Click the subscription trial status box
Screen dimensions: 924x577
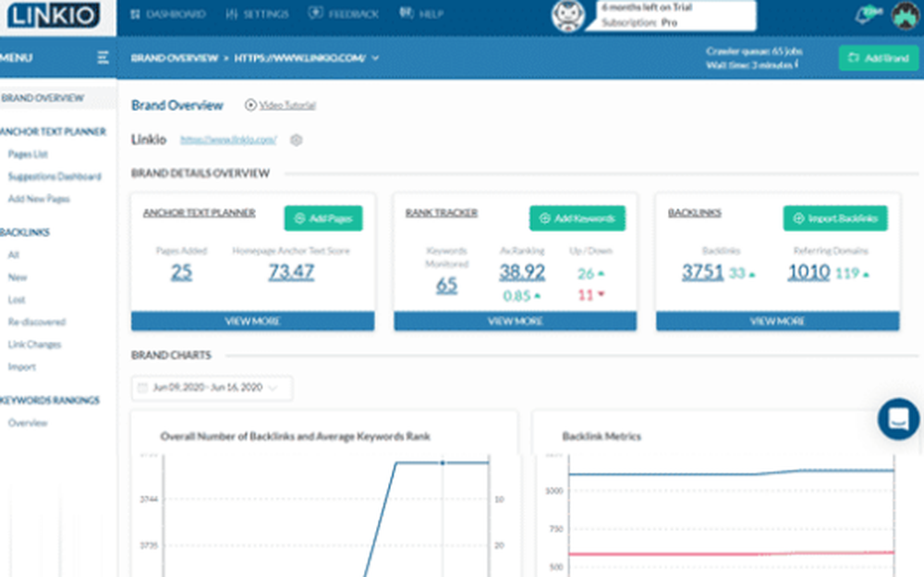click(x=676, y=16)
